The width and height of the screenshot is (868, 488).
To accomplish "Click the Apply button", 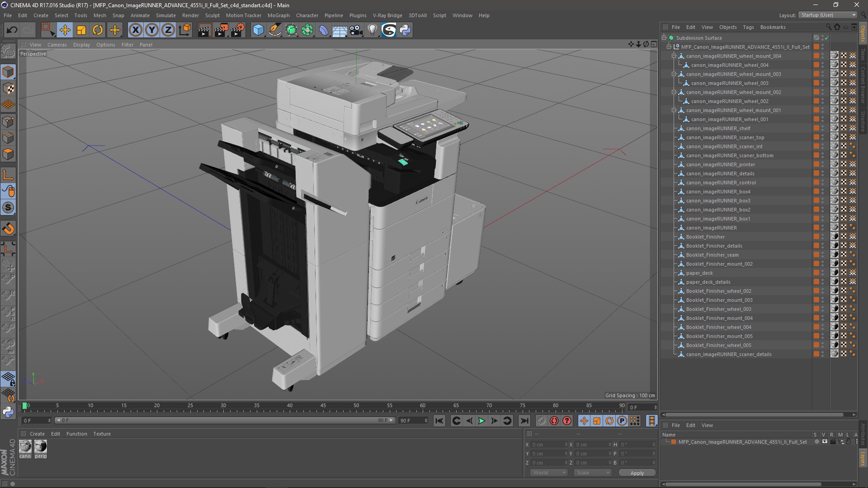I will click(x=637, y=473).
